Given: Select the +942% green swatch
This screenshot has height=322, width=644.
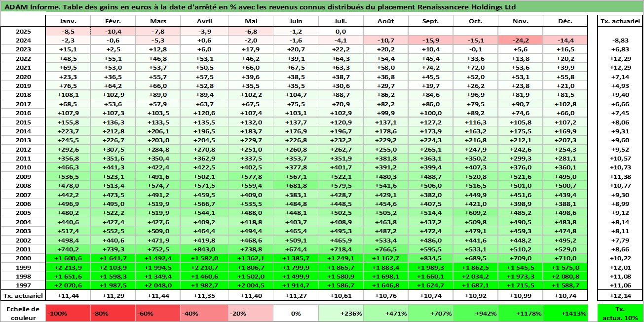Looking at the screenshot, I should pyautogui.click(x=476, y=313).
